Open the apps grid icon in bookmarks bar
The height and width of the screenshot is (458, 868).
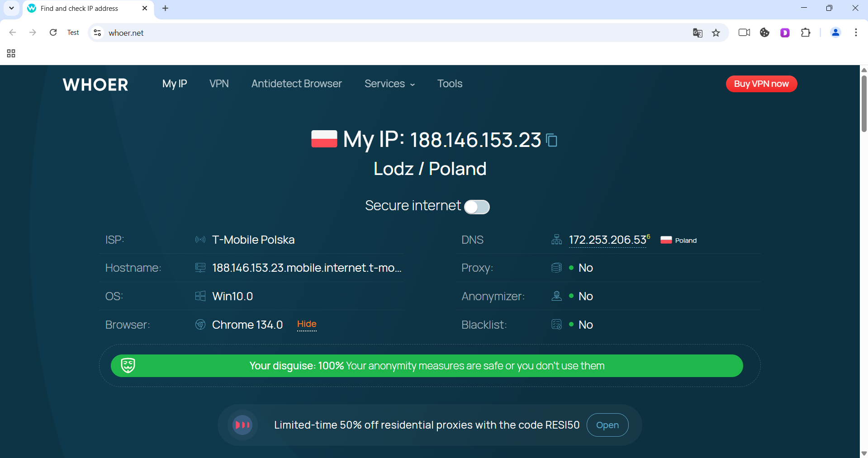coord(11,54)
